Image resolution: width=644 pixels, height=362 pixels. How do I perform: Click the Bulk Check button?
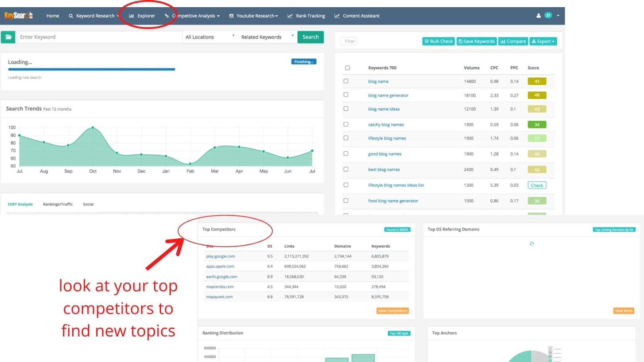(x=439, y=41)
